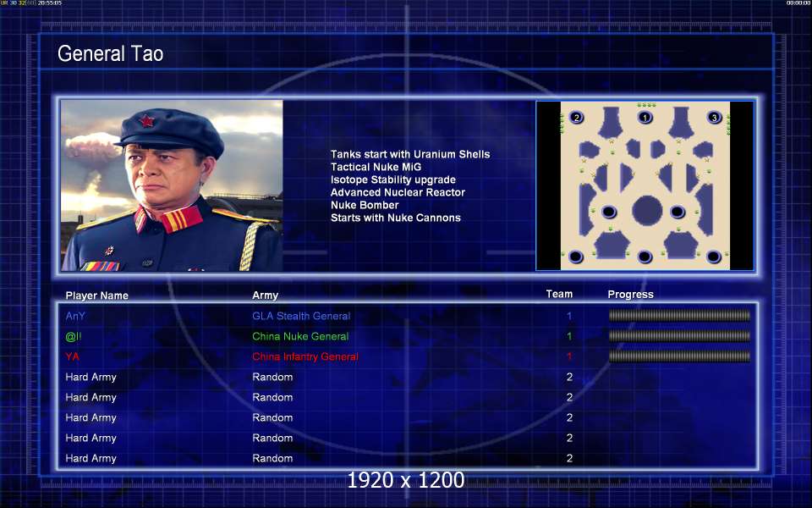This screenshot has height=508, width=812.
Task: Click the Progress column header
Action: 630,295
